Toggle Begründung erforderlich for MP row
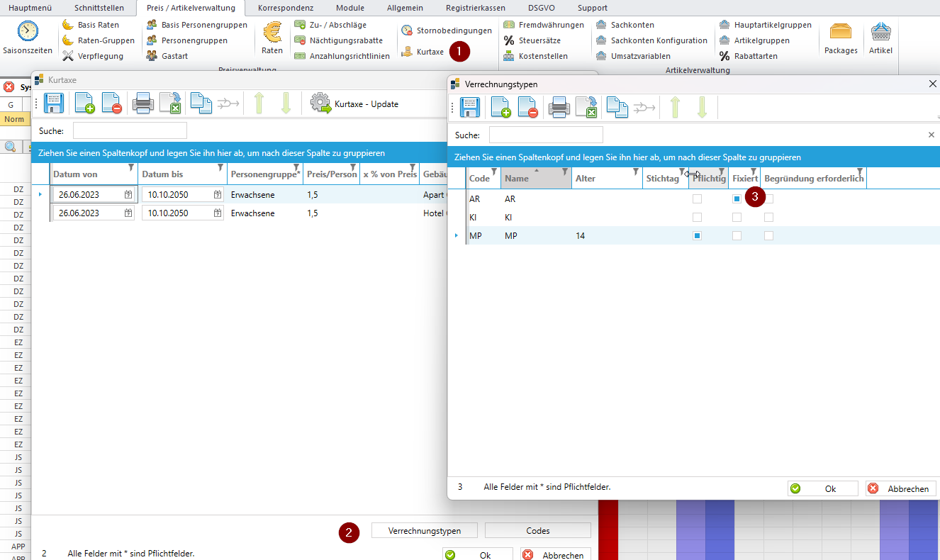This screenshot has height=560, width=940. click(x=768, y=236)
